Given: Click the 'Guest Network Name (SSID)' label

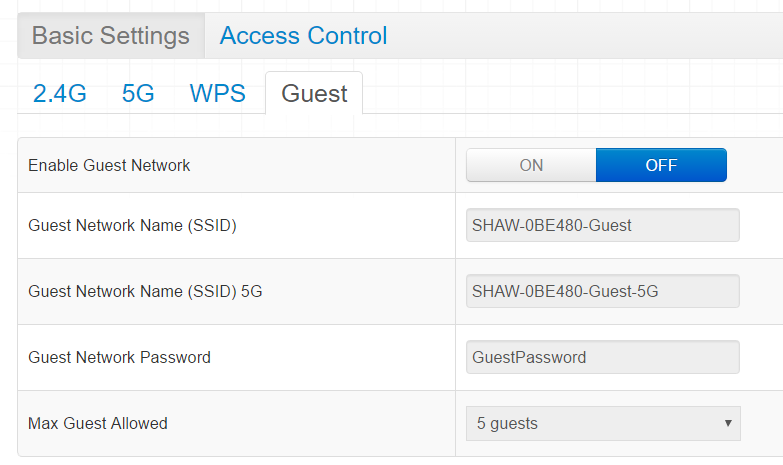Looking at the screenshot, I should [132, 225].
